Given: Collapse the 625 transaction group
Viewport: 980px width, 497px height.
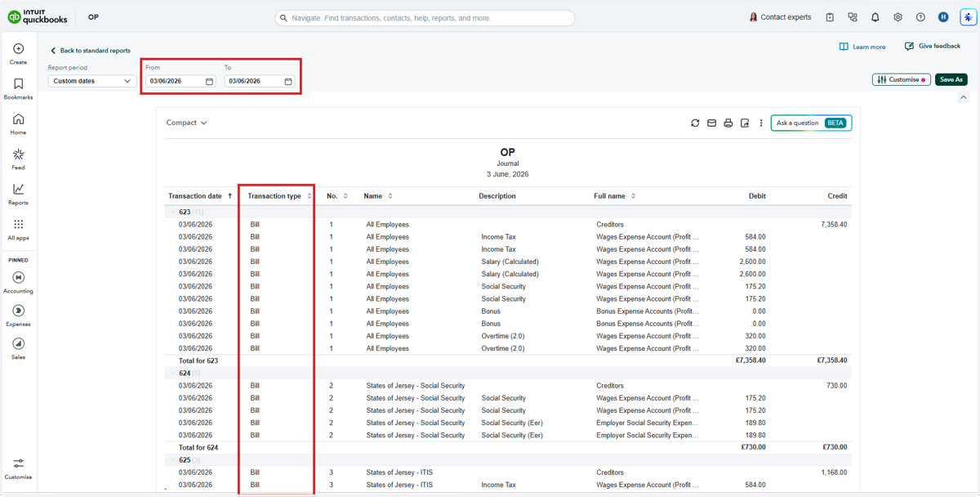Looking at the screenshot, I should (x=172, y=460).
